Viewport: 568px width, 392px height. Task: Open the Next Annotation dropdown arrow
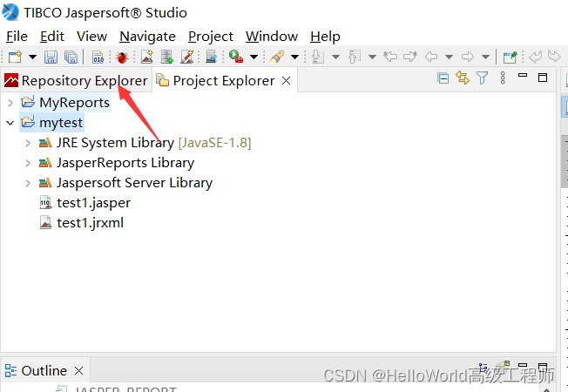335,57
